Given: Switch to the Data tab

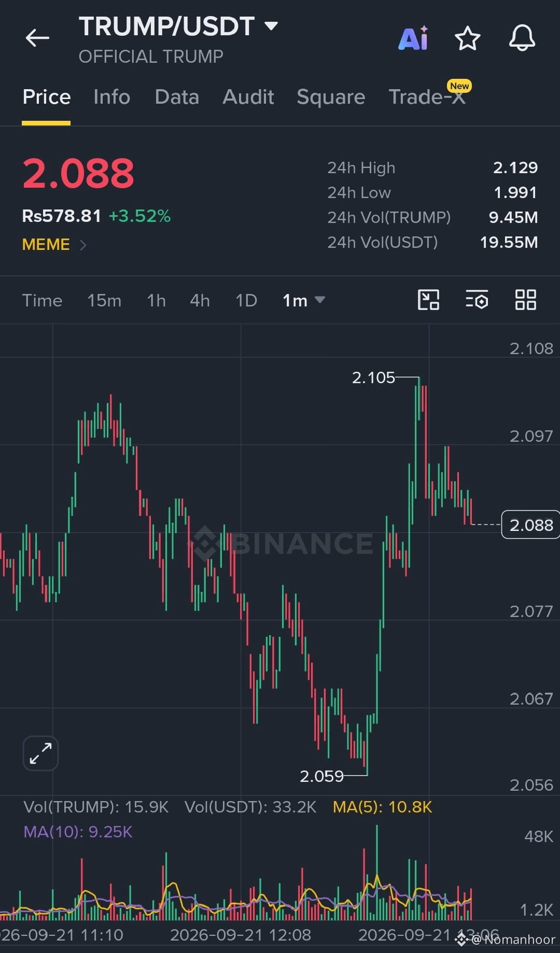Looking at the screenshot, I should click(177, 97).
